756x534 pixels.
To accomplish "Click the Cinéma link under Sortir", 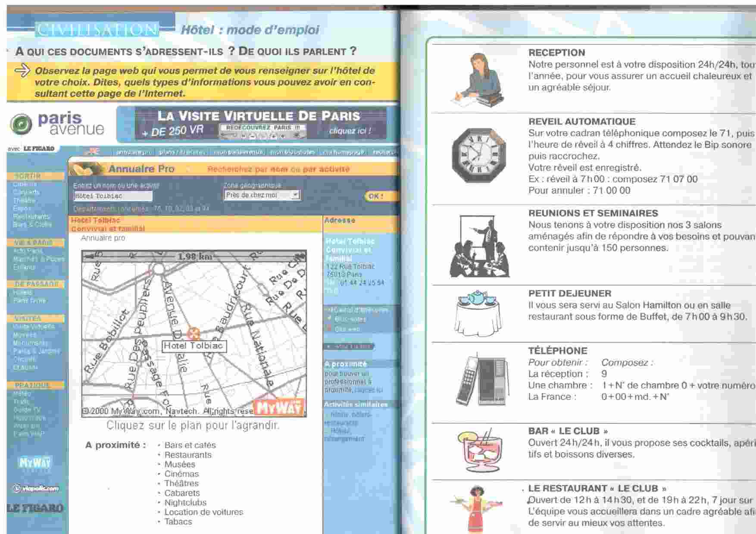I will coord(25,184).
